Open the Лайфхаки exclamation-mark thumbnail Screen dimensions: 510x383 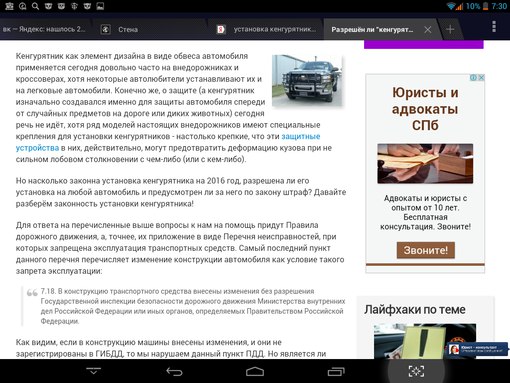coord(425,341)
